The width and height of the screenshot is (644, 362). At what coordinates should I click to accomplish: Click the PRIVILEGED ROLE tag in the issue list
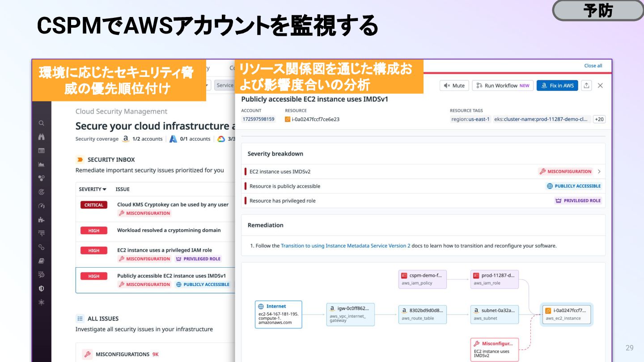pos(198,259)
